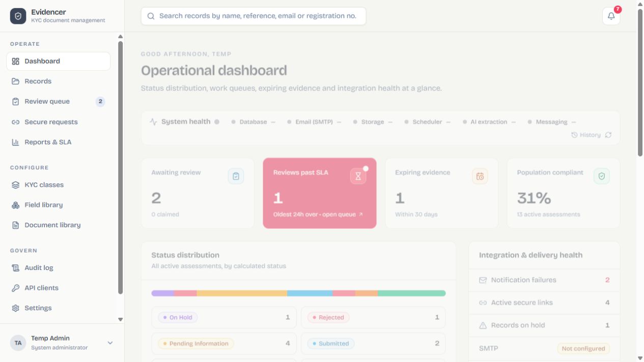
Task: Click the blue Submitted bar segment
Action: coord(310,293)
